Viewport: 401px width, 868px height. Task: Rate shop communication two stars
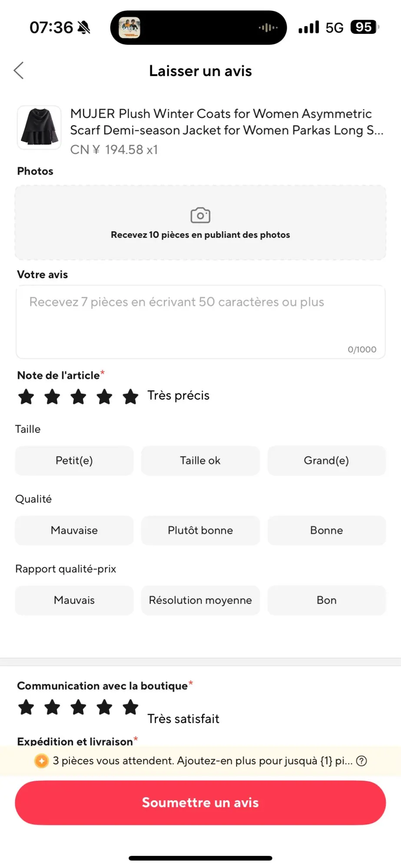pyautogui.click(x=53, y=707)
